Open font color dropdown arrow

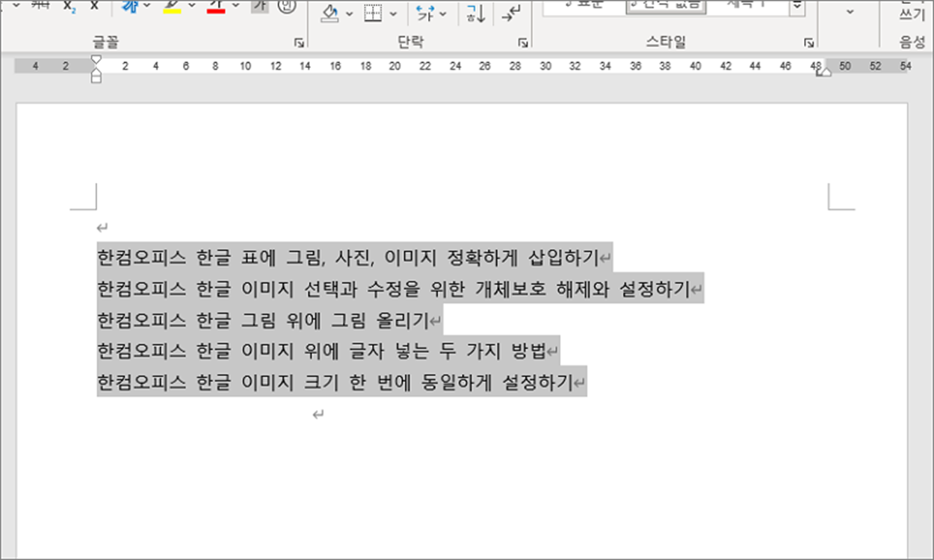pyautogui.click(x=236, y=6)
